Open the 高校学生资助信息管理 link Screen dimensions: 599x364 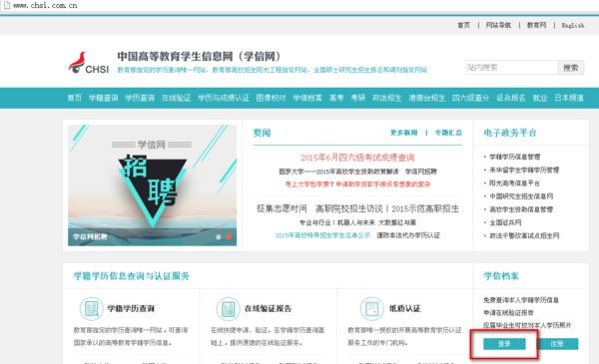tap(521, 209)
